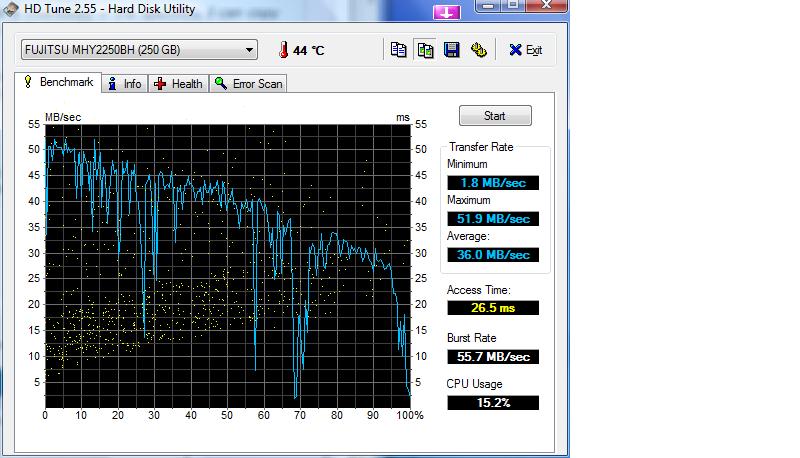Click the Minimum 1.8 MB/sec value field

point(493,182)
